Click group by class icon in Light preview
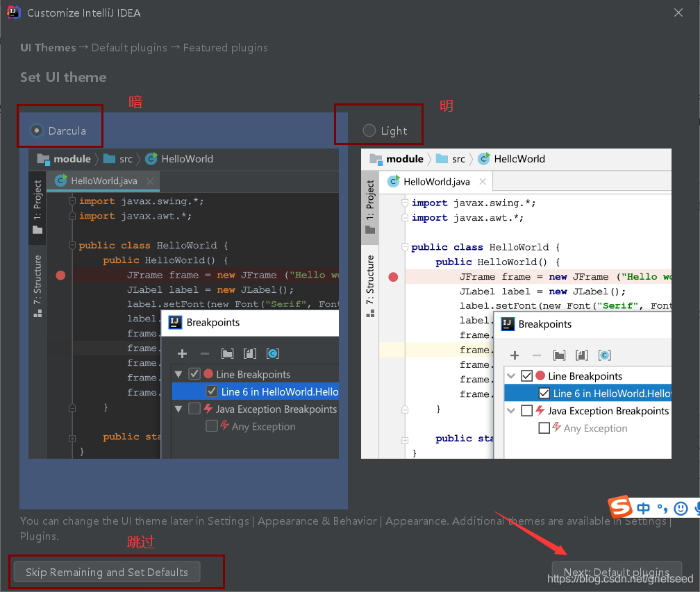Image resolution: width=700 pixels, height=592 pixels. [x=604, y=355]
